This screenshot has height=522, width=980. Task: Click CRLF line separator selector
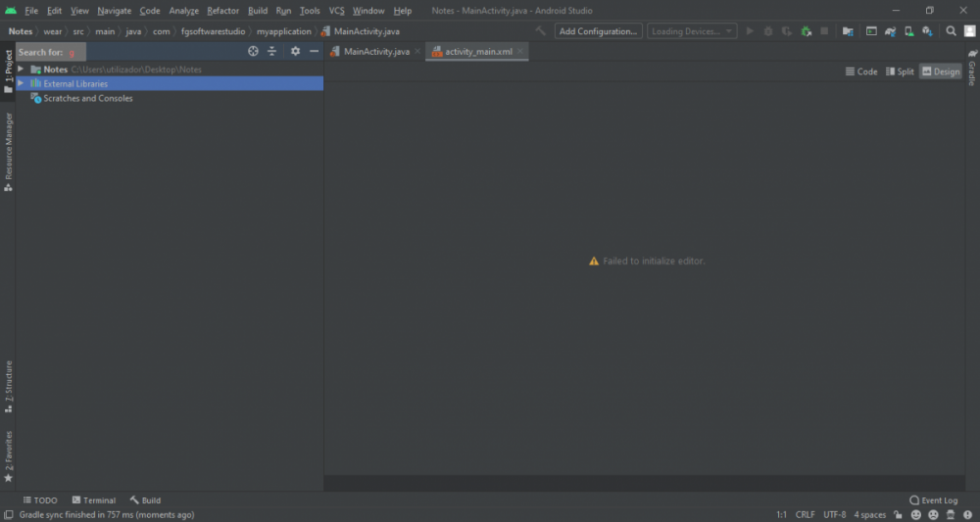805,515
